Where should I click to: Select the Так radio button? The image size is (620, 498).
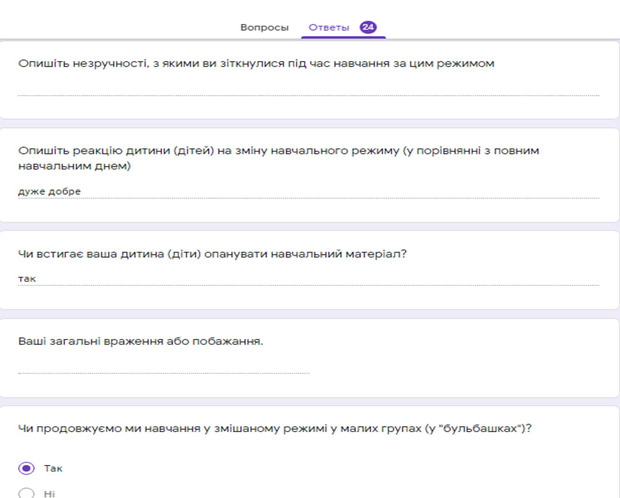click(27, 468)
